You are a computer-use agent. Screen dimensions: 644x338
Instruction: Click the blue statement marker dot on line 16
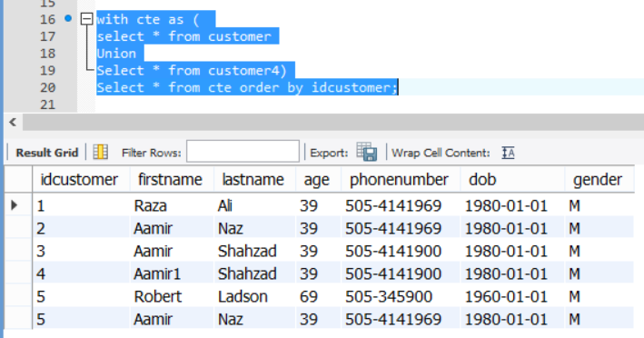(x=68, y=18)
